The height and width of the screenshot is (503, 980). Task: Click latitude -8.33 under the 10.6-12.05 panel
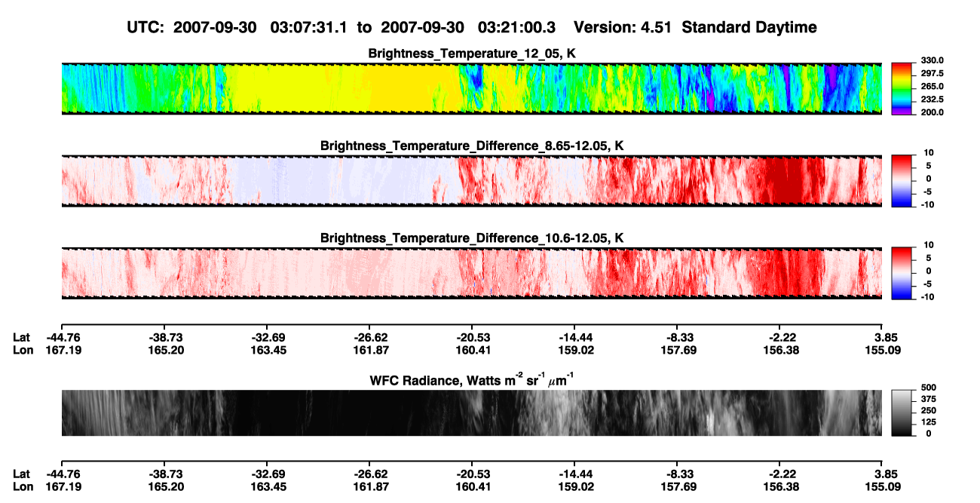[x=678, y=338]
